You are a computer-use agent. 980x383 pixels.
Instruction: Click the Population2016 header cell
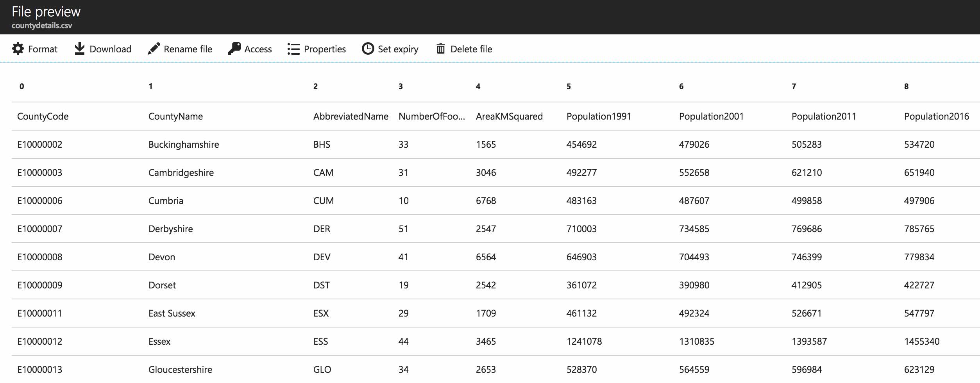(936, 116)
